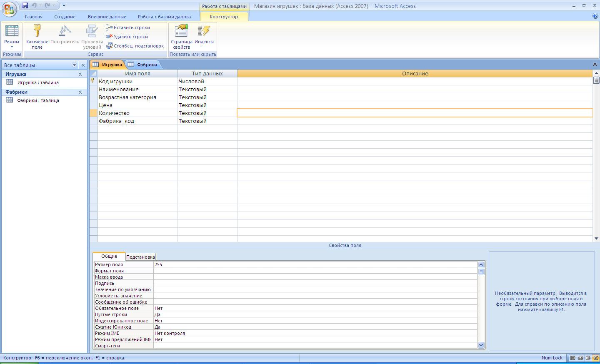Switch view with Режим button

pyautogui.click(x=12, y=37)
